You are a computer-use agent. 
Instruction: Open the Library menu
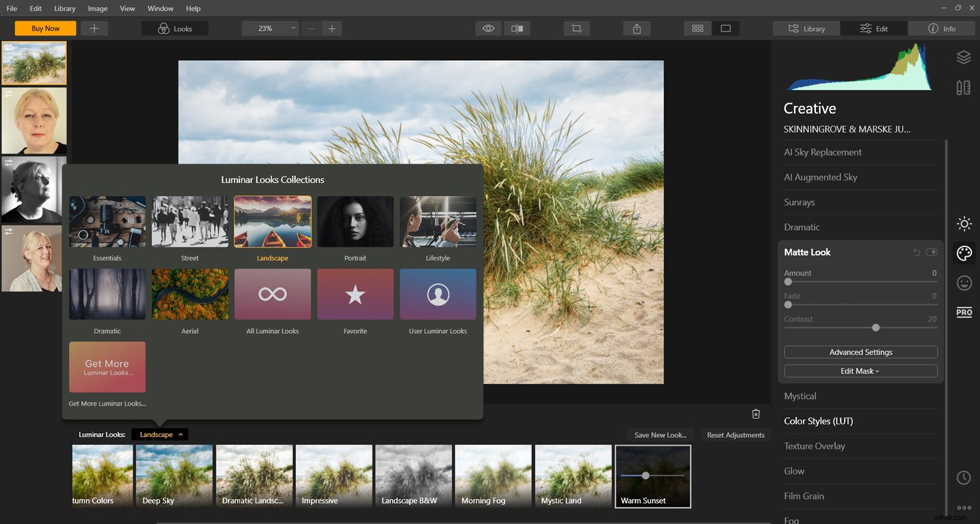(64, 8)
